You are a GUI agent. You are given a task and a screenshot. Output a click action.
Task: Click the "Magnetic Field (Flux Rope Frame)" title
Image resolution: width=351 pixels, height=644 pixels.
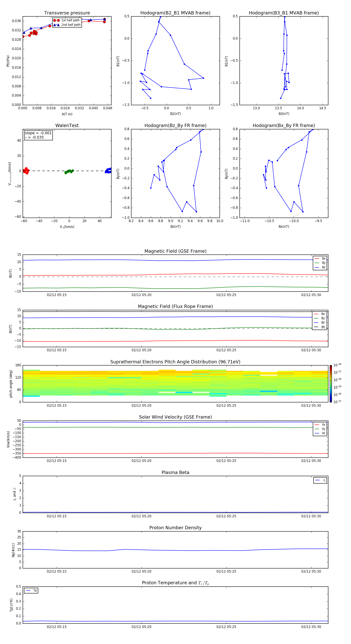175,307
